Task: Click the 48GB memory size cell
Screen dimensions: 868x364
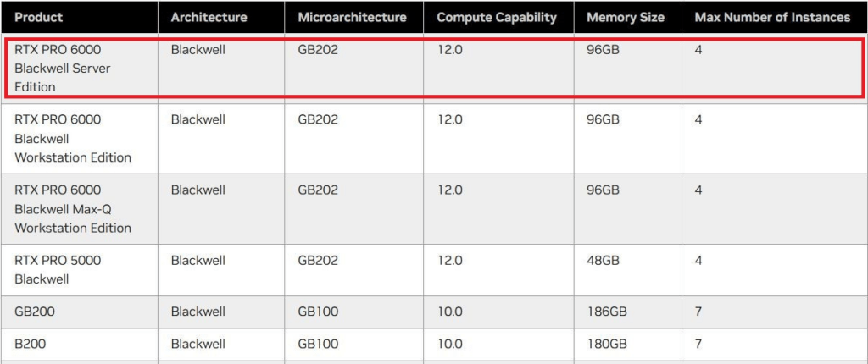Action: coord(604,260)
